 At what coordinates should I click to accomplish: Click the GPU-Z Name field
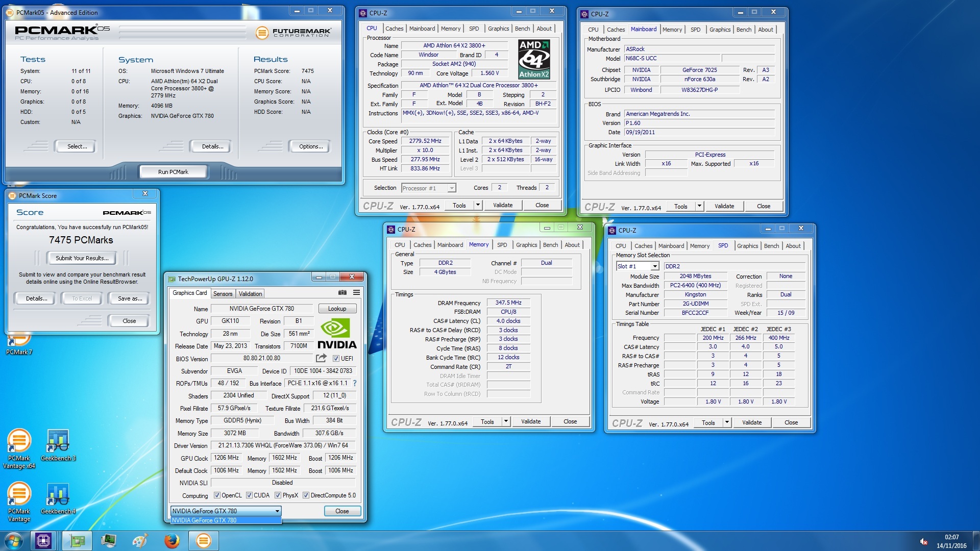click(x=261, y=309)
